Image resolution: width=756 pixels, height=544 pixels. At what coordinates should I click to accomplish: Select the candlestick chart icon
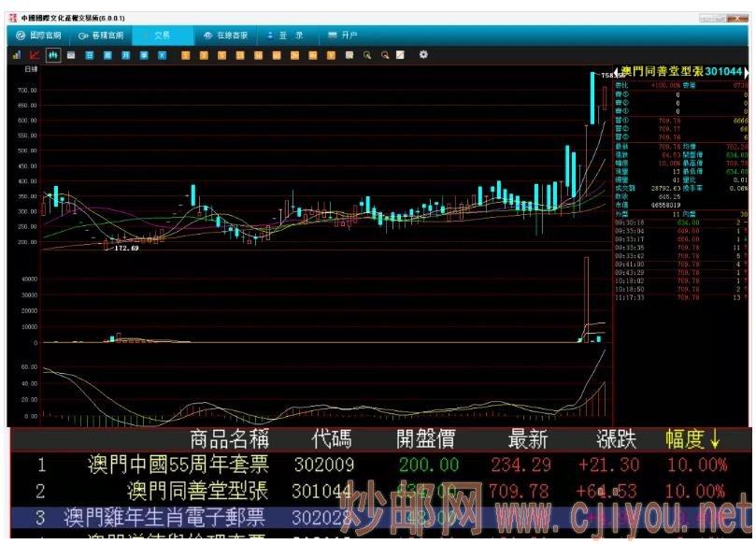[53, 55]
